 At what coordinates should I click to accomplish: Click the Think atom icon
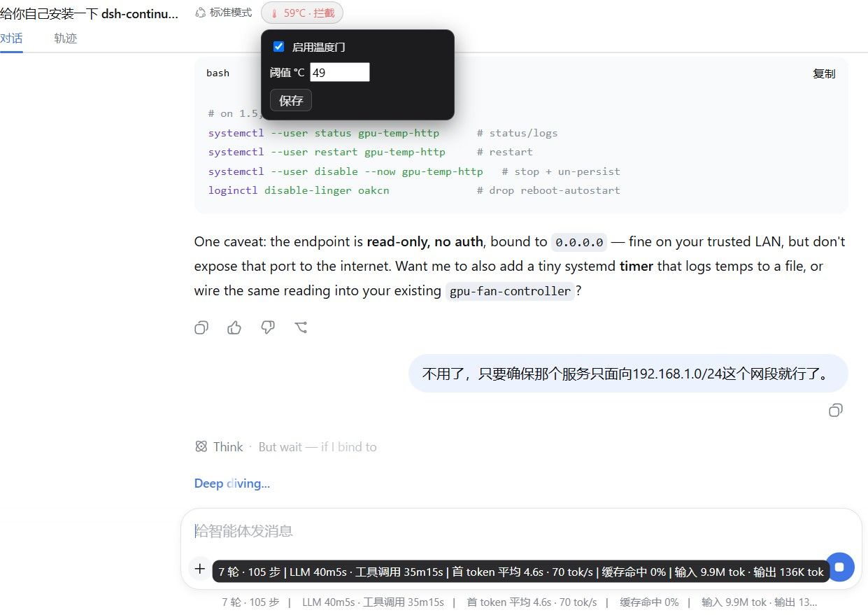201,446
